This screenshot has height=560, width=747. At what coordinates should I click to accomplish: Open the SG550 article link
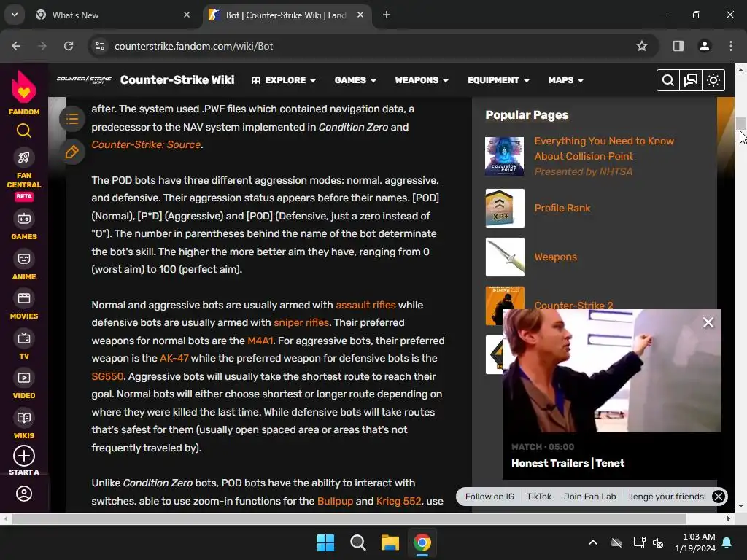click(x=107, y=376)
